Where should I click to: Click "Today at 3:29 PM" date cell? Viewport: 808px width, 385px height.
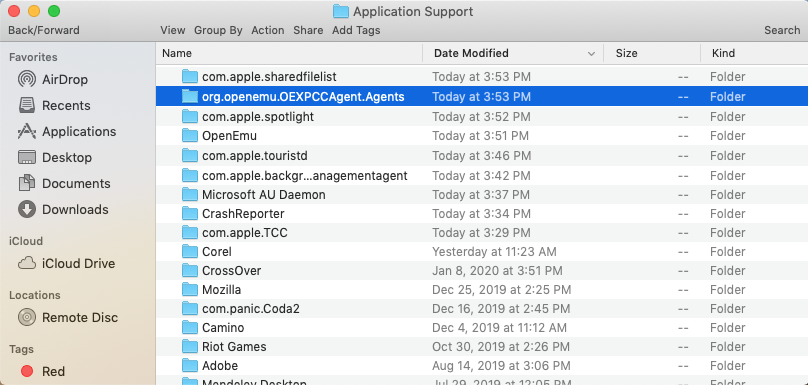[x=481, y=233]
